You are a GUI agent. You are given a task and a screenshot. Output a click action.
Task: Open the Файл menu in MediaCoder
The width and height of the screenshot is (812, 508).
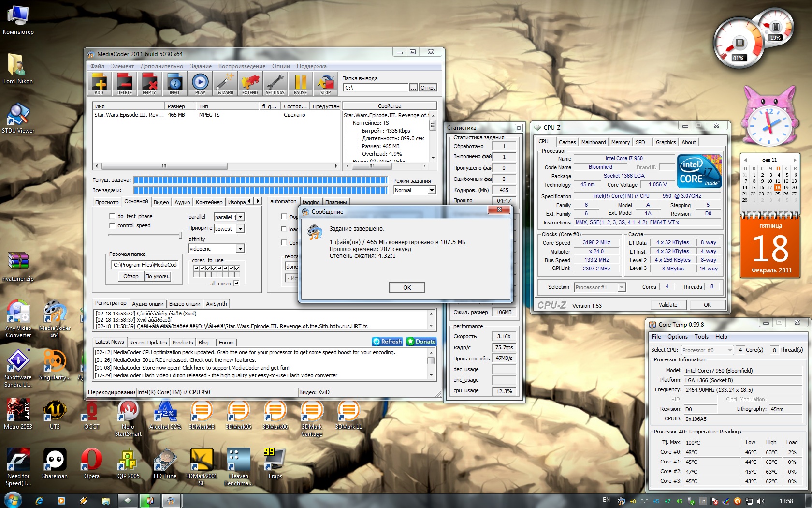pos(97,66)
